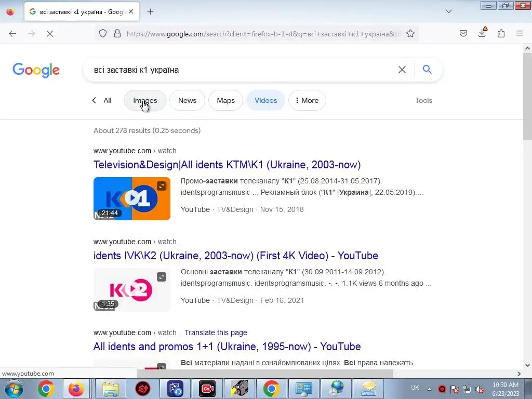Open idents IVK\K2 First 4K Video result
Image resolution: width=532 pixels, height=399 pixels.
[236, 256]
